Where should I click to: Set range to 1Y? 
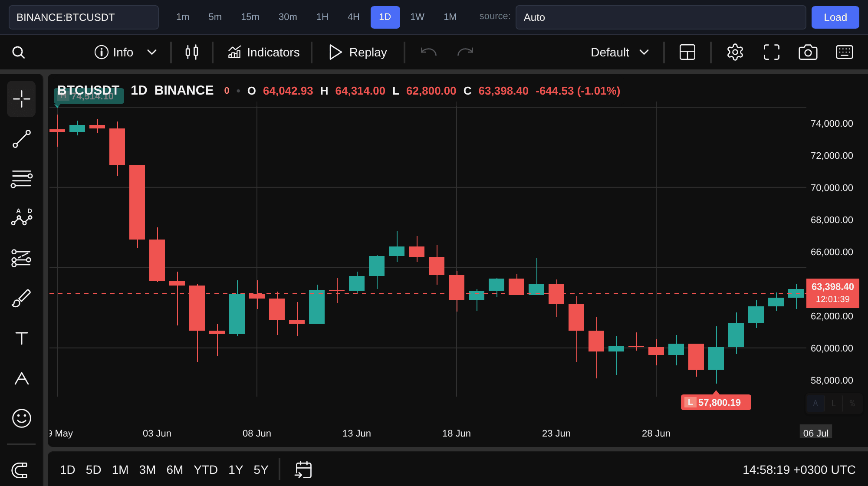(x=236, y=470)
